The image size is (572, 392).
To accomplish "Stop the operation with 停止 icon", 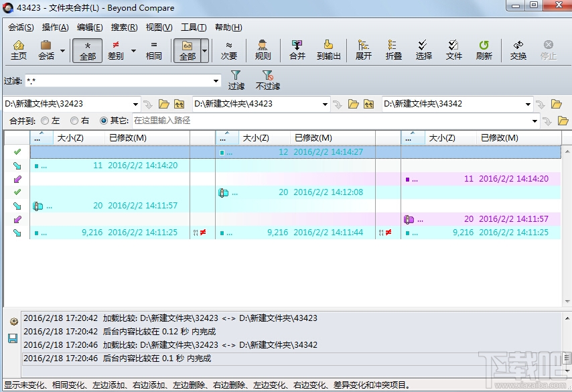I will pyautogui.click(x=550, y=50).
